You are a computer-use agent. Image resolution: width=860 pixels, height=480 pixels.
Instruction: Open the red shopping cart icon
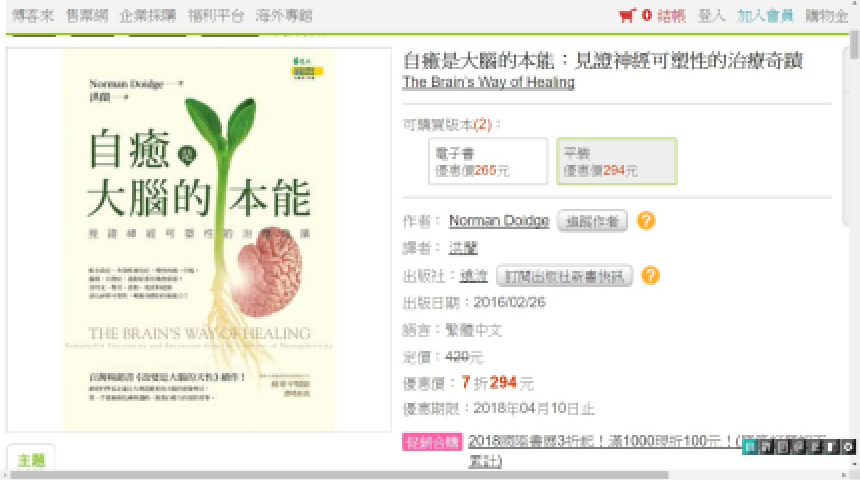627,15
